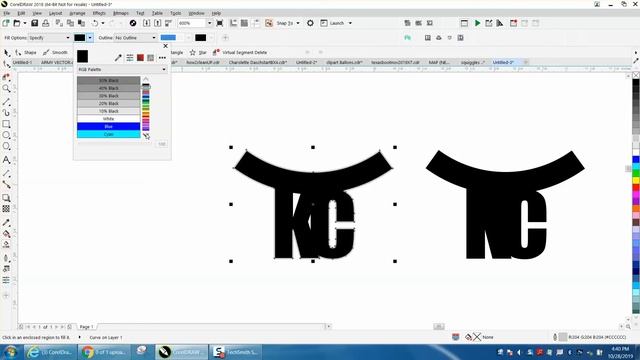Open the Bitmaps menu
640x360 pixels.
[x=120, y=13]
